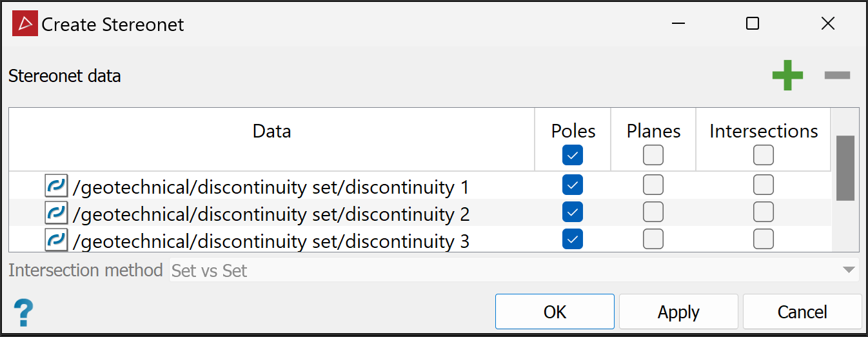
Task: Click the green plus add data icon
Action: coord(787,76)
